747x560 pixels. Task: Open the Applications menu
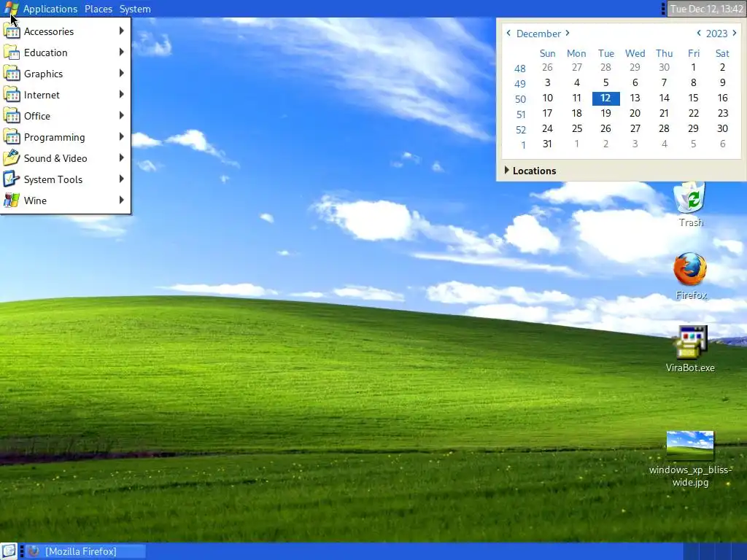pyautogui.click(x=50, y=9)
